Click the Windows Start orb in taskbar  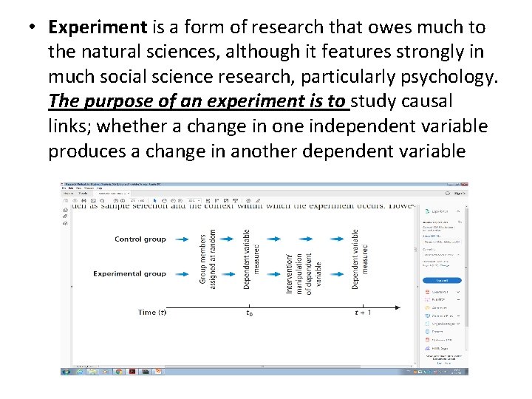66,372
